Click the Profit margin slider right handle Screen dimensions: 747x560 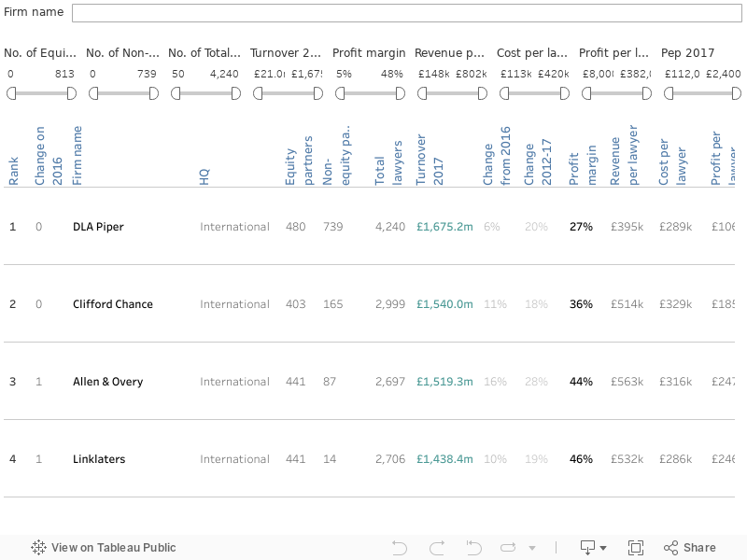[x=400, y=93]
